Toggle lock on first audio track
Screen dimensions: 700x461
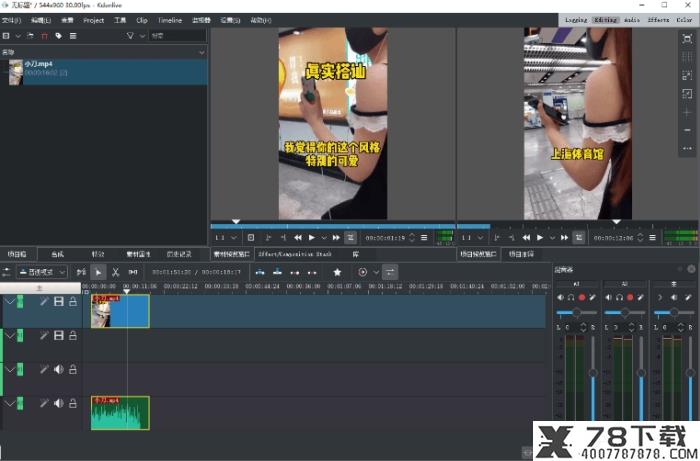click(73, 370)
